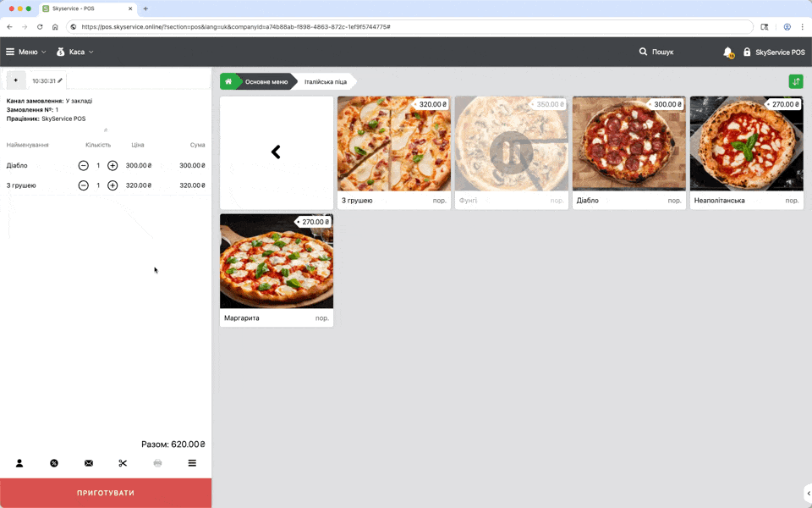
Task: Increase З грушею quantity with plus button
Action: coord(112,185)
